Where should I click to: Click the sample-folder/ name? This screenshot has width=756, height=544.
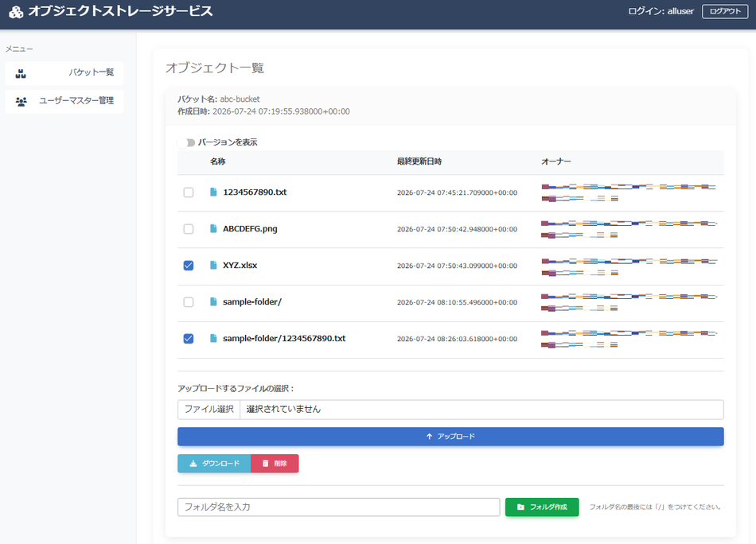point(252,302)
